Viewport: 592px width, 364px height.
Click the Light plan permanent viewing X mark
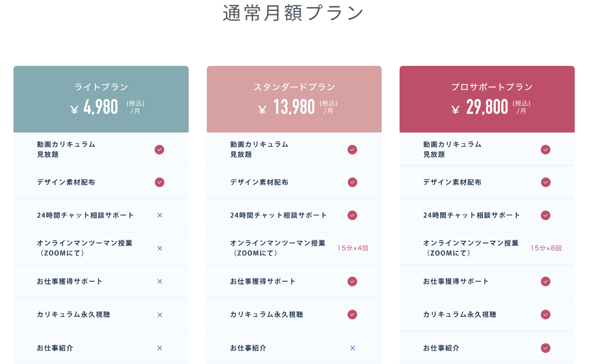[x=159, y=315]
